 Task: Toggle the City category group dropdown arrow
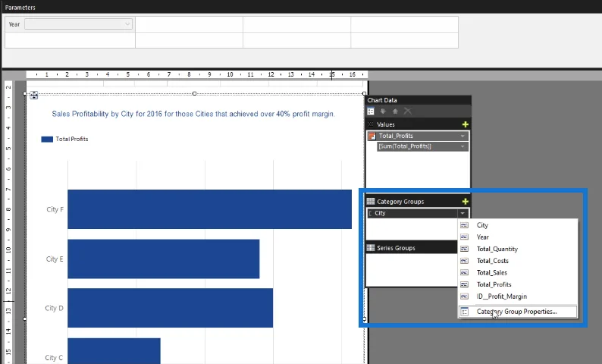[x=462, y=213]
